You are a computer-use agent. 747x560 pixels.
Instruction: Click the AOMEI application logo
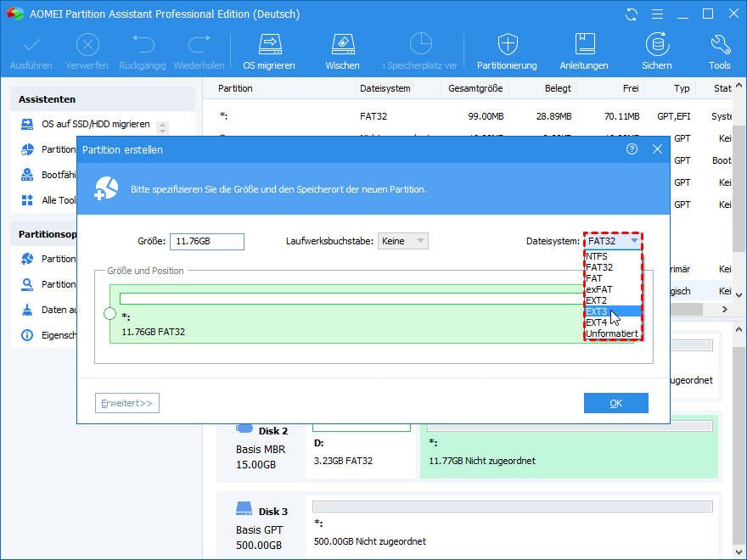[x=14, y=14]
